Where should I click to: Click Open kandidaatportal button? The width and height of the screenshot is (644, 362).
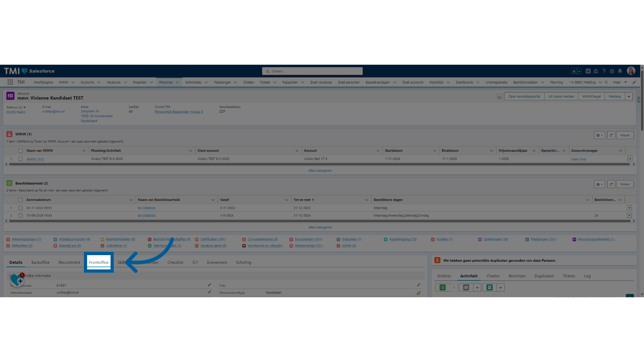[524, 97]
